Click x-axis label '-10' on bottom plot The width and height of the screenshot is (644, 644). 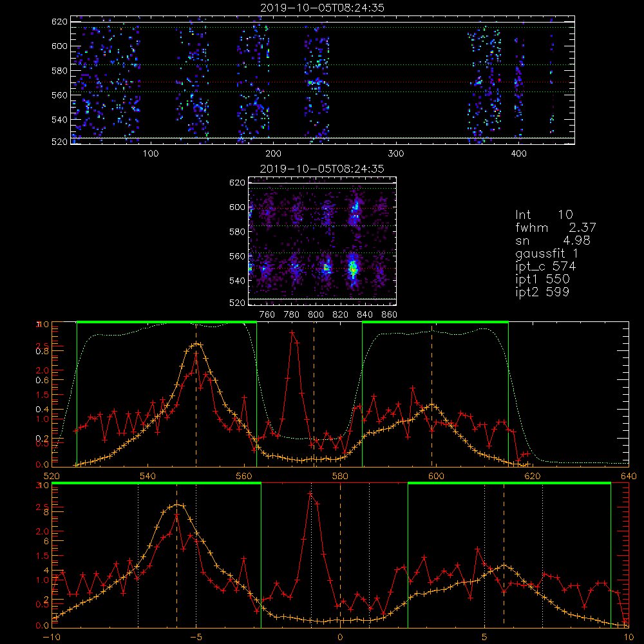coord(52,638)
